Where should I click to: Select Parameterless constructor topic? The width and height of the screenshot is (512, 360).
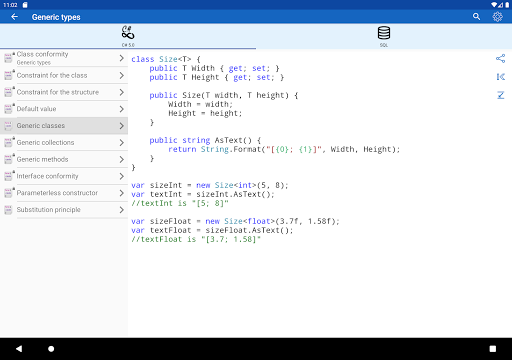point(64,193)
